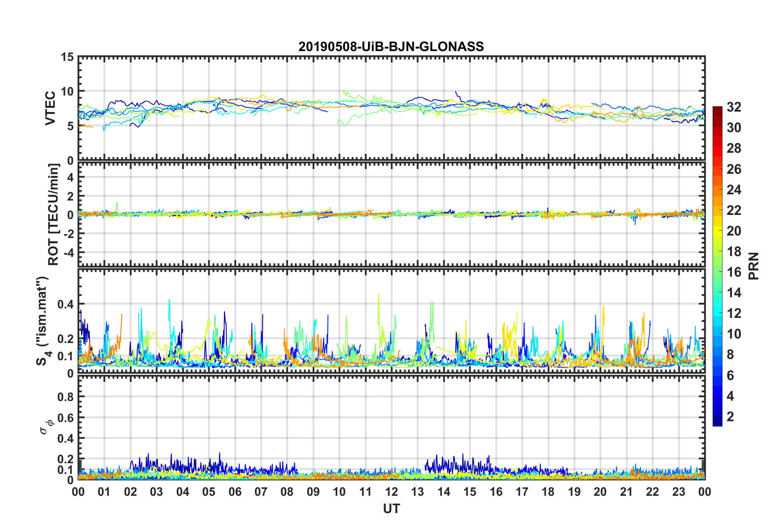
Task: Select the 13 hour tick on UT axis
Action: click(x=417, y=492)
